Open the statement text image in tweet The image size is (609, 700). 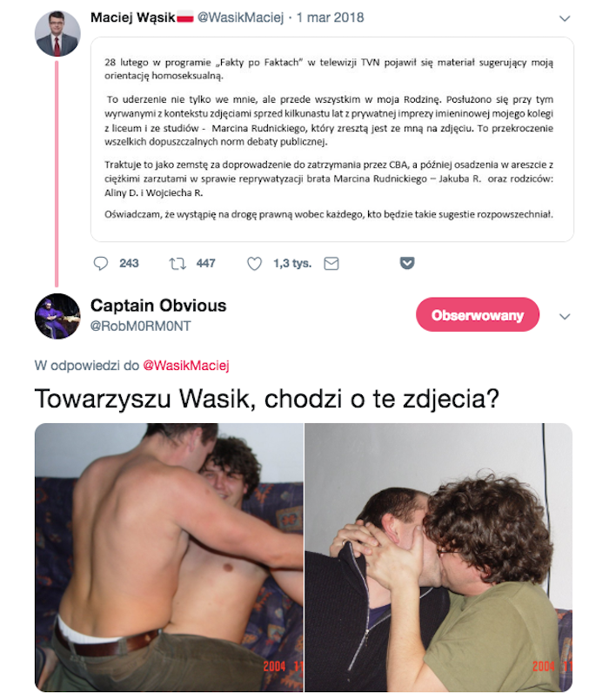click(332, 139)
